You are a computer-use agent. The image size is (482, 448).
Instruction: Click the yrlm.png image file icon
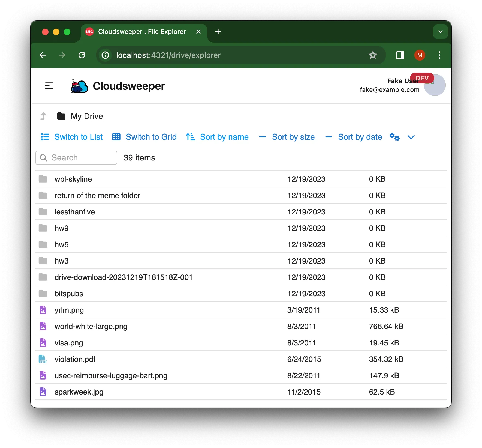click(x=43, y=310)
